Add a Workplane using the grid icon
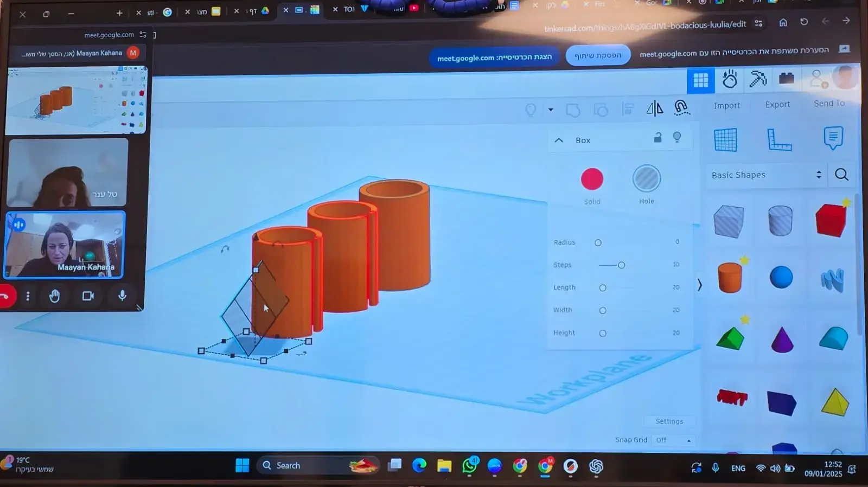 (725, 140)
